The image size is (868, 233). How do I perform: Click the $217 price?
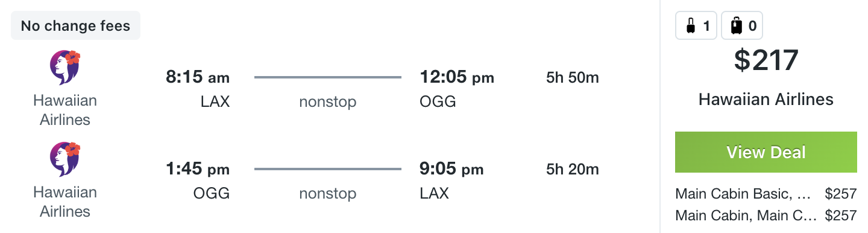(x=766, y=60)
